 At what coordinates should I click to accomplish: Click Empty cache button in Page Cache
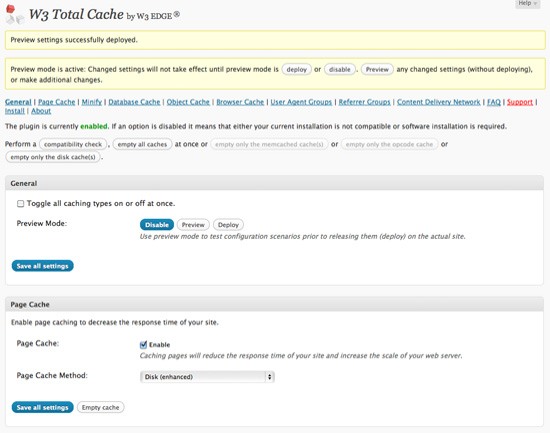100,407
